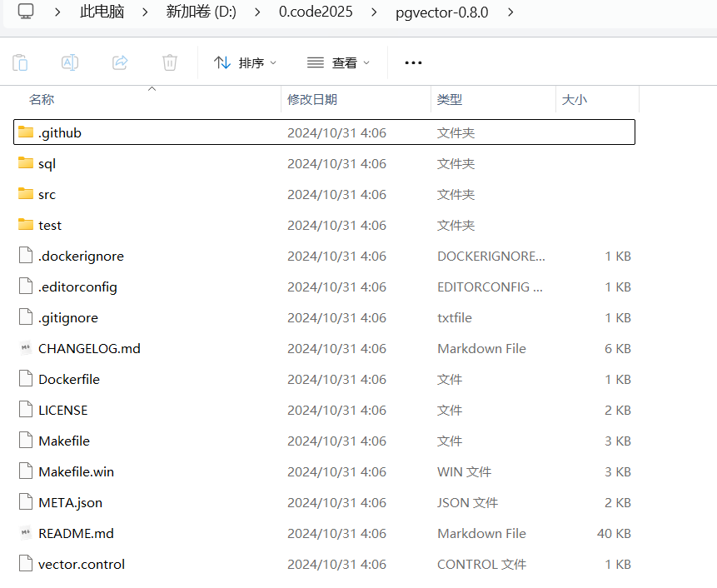Image resolution: width=717 pixels, height=588 pixels.
Task: Select the .github folder
Action: pos(58,132)
